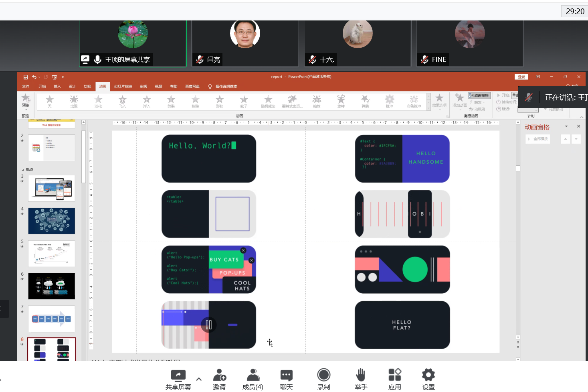
Task: Collapse the 概述 section in slide panel
Action: click(23, 170)
